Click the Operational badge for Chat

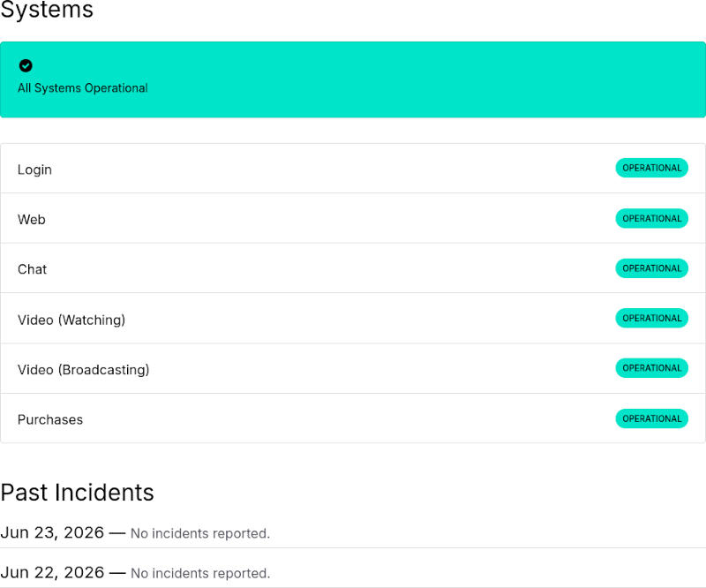(651, 268)
